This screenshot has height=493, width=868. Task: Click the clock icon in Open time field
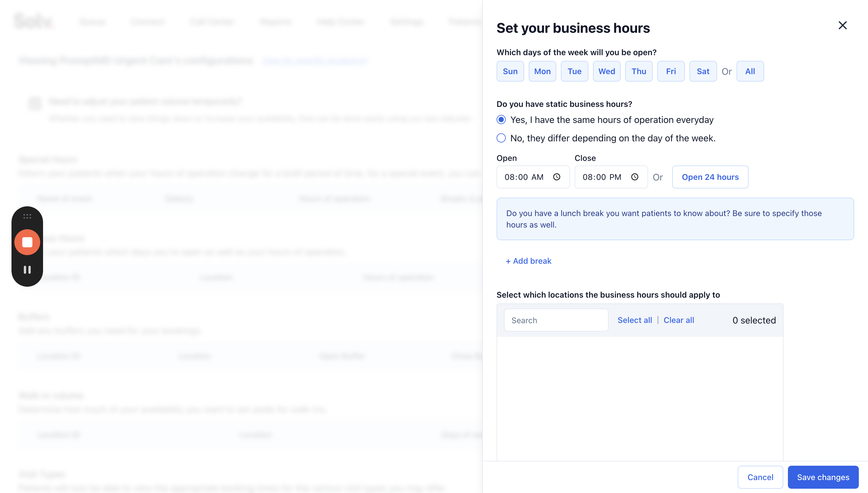[x=557, y=177]
